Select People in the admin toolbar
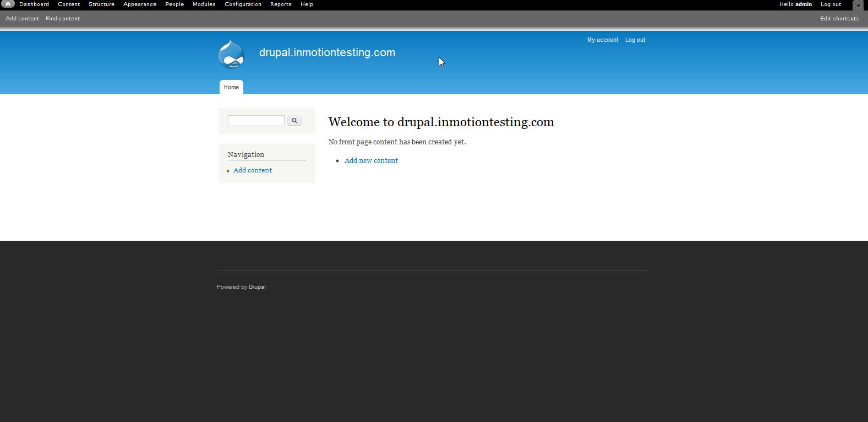Screen dimensions: 868x422 coord(174,4)
